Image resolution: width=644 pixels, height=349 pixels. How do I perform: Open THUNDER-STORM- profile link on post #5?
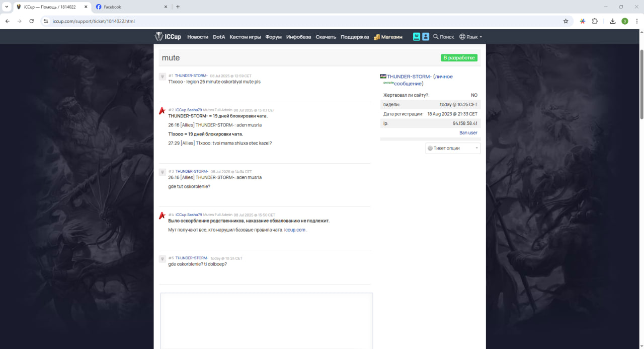192,258
